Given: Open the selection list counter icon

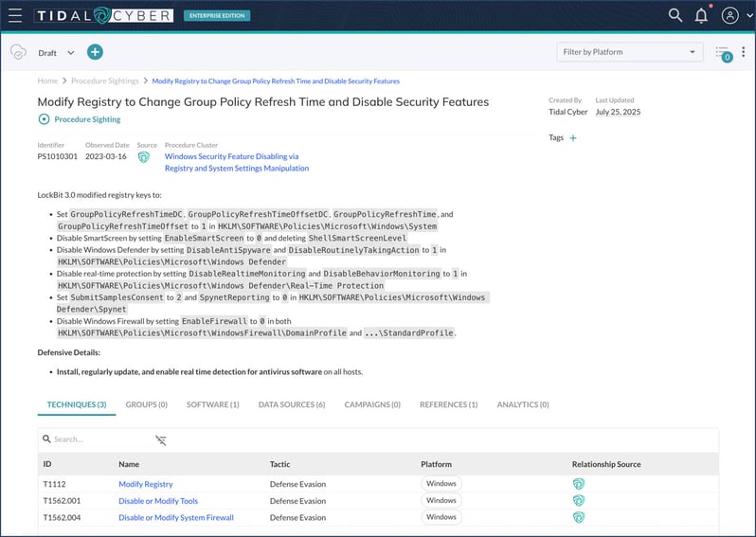Looking at the screenshot, I should (x=724, y=54).
